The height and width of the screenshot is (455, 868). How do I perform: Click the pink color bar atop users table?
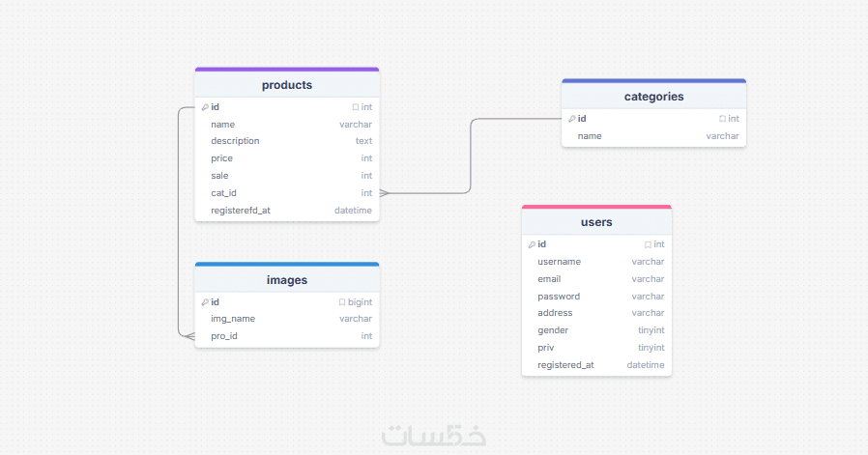596,207
